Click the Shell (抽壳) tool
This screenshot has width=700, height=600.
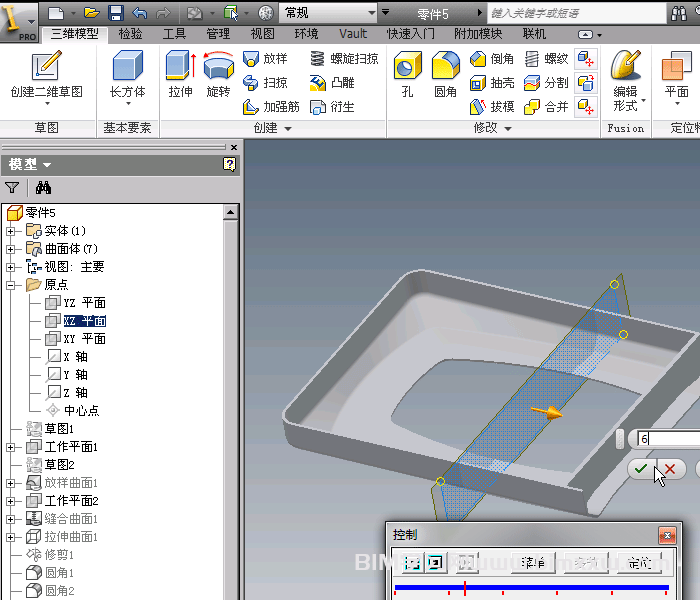coord(491,83)
